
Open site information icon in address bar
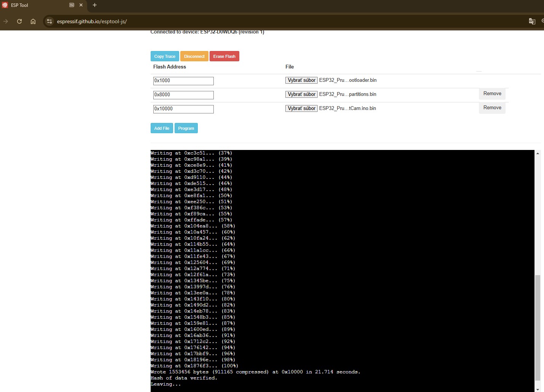[x=49, y=21]
